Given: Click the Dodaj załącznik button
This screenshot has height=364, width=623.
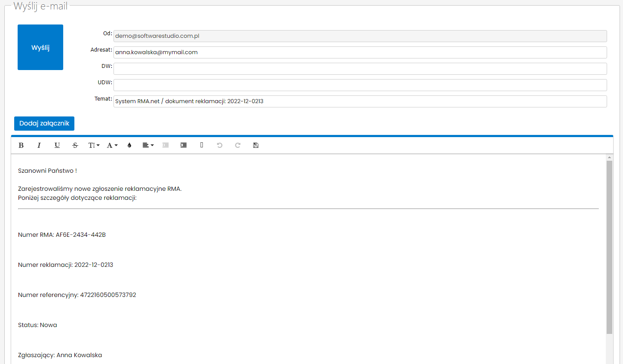Looking at the screenshot, I should click(x=44, y=123).
